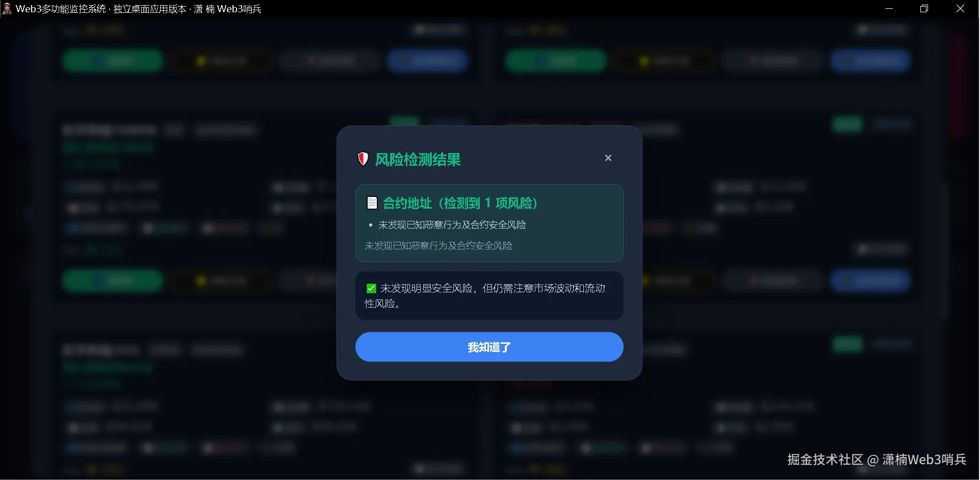Click the red shield icon in dialog header
Image resolution: width=980 pixels, height=480 pixels.
[363, 159]
